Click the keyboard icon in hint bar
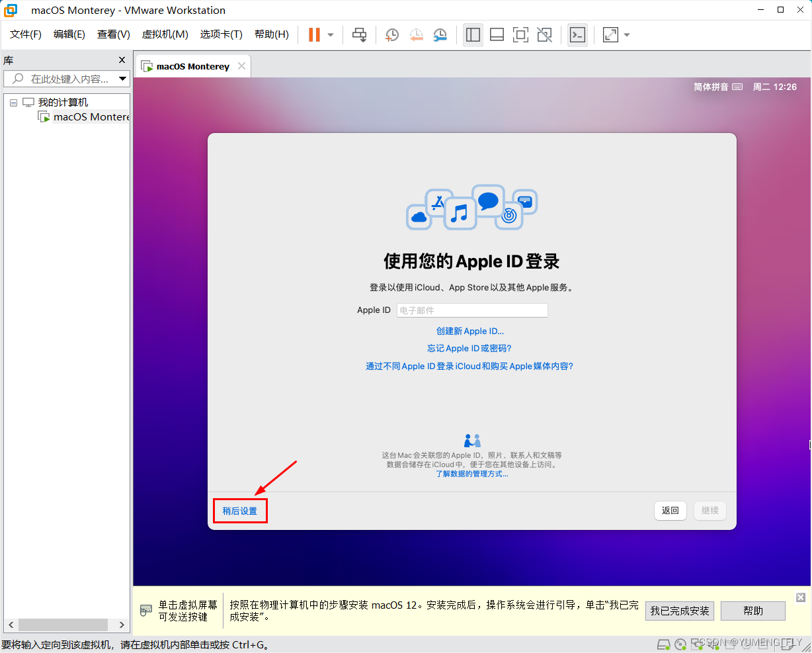This screenshot has height=653, width=812. pyautogui.click(x=146, y=610)
